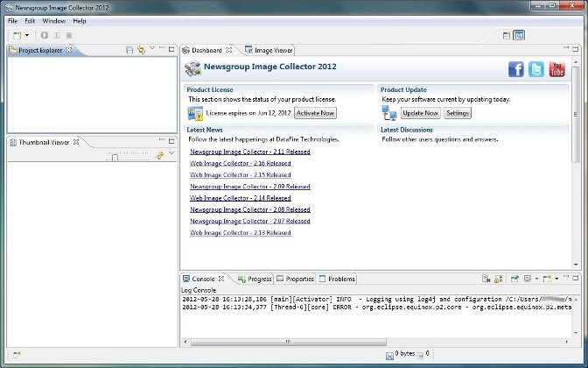Select the Thumbnail Viewer tab
The image size is (588, 368).
[44, 142]
